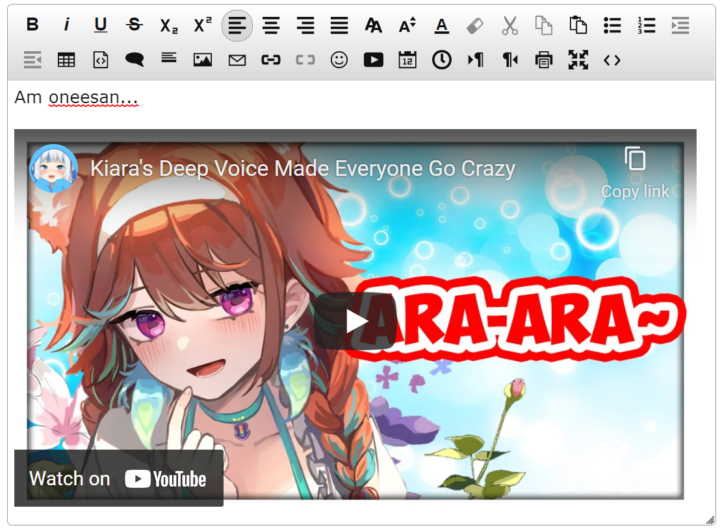Screen dimensions: 720x532
Task: Insert an email link
Action: click(237, 60)
